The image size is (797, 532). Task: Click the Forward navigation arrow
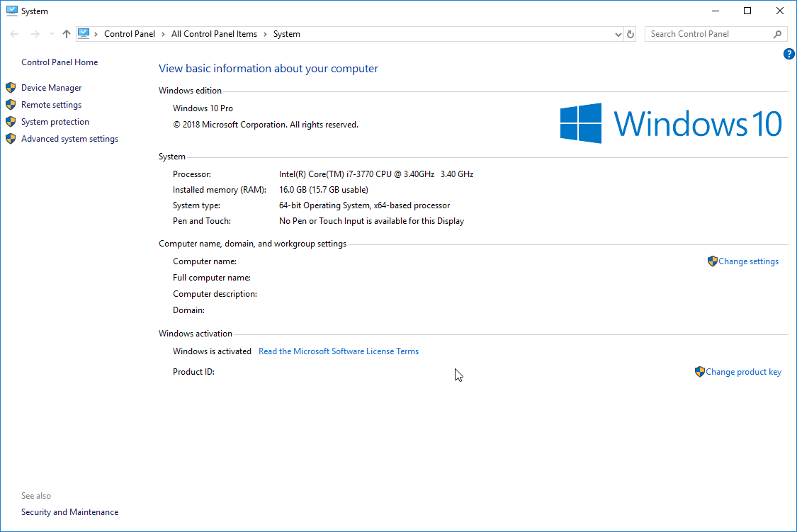(x=35, y=34)
